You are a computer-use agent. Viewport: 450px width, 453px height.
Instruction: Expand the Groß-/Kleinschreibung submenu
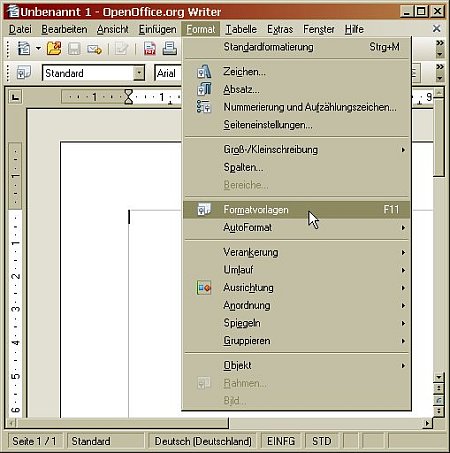click(297, 150)
